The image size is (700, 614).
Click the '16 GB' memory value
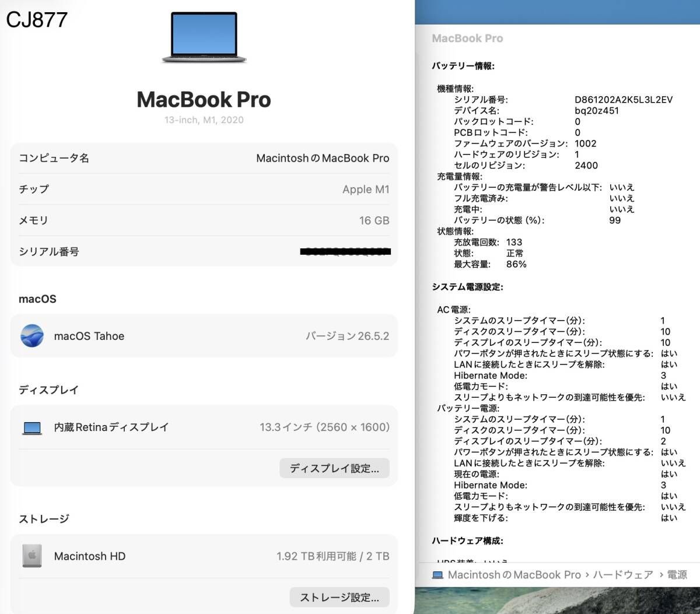click(x=374, y=220)
